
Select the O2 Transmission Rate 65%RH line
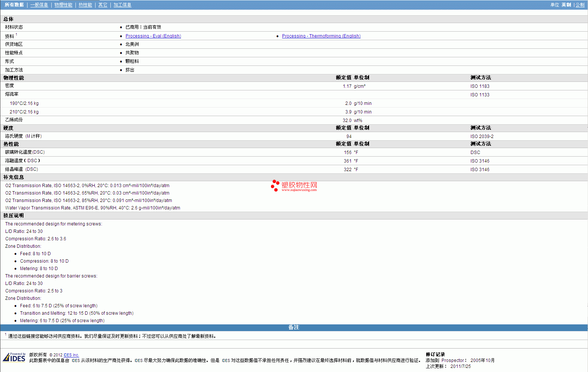87,193
